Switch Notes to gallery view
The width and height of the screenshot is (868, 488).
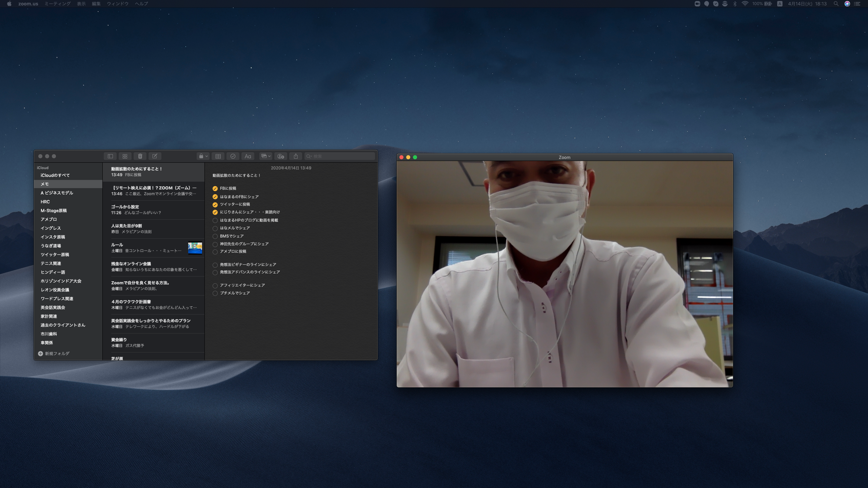click(x=125, y=156)
